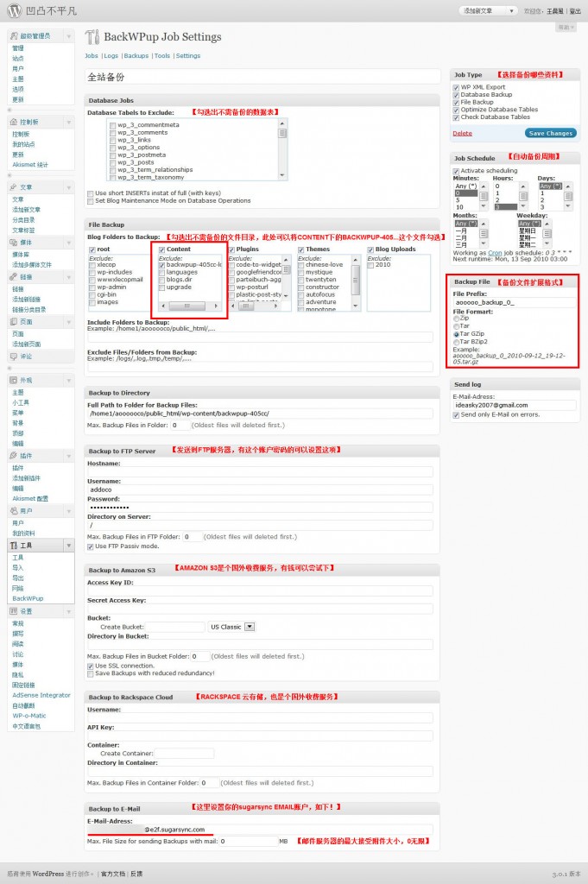Collapse the 工具 sidebar section arrow
Image resolution: width=588 pixels, height=884 pixels.
tap(69, 546)
